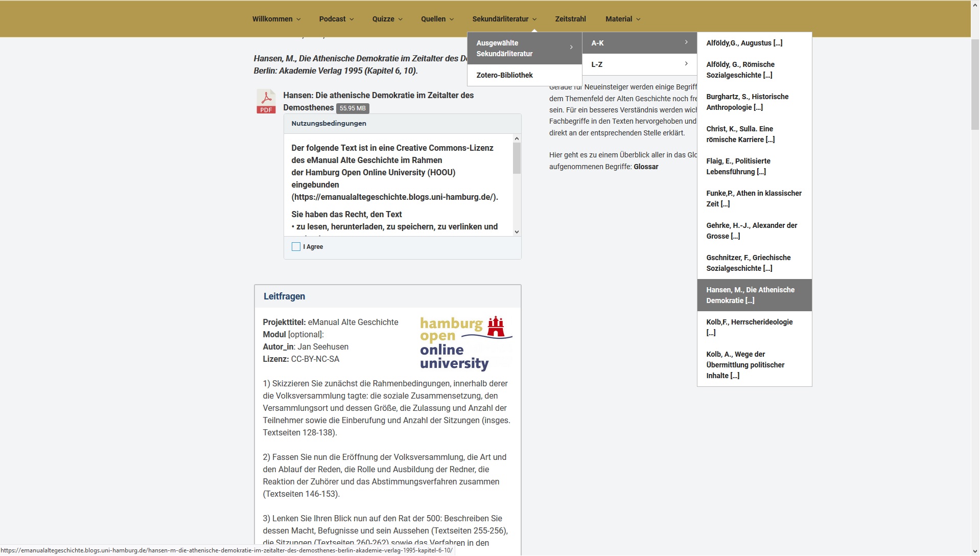Image resolution: width=980 pixels, height=556 pixels.
Task: Open "Alföldy, G., Augustus" literature entry
Action: pyautogui.click(x=744, y=43)
